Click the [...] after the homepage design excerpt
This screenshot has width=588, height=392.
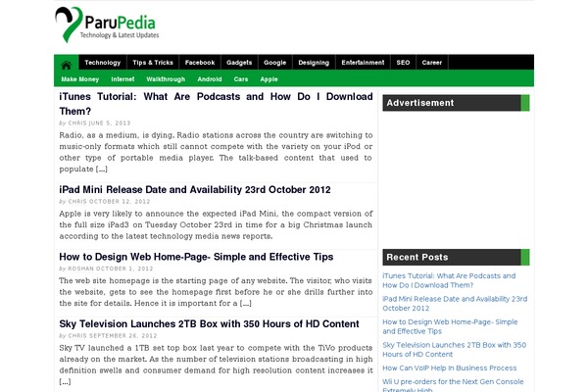[246, 304]
